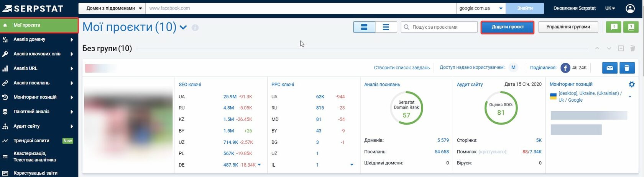The image size is (644, 177).
Task: Click Сторінки value 5K
Action: pos(539,140)
